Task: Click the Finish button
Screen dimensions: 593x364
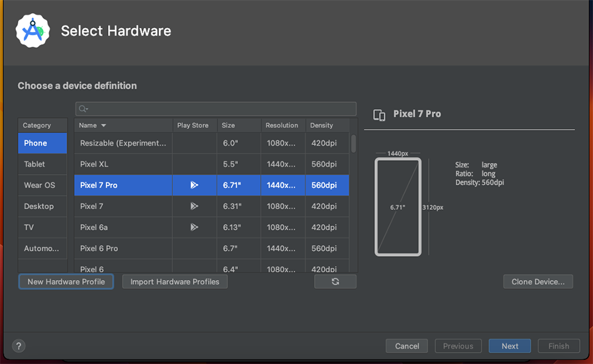Action: pyautogui.click(x=559, y=346)
